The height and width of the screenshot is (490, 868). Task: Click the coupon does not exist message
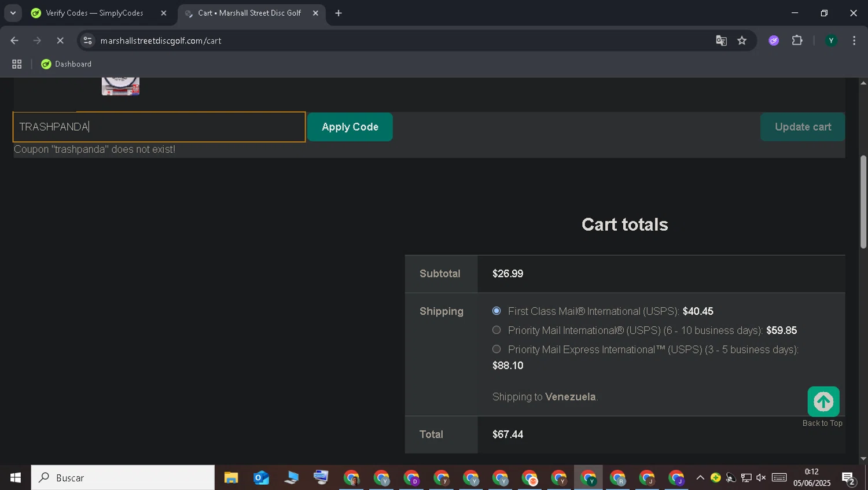pyautogui.click(x=94, y=149)
